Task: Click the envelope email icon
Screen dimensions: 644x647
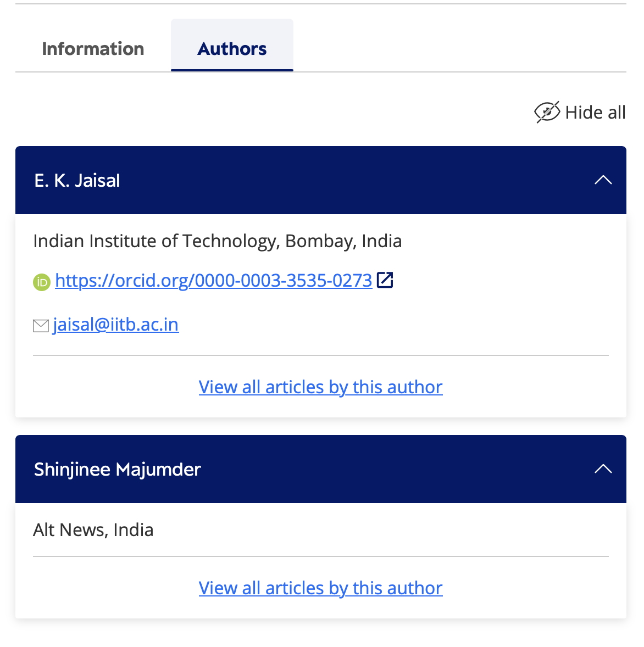Action: tap(41, 326)
